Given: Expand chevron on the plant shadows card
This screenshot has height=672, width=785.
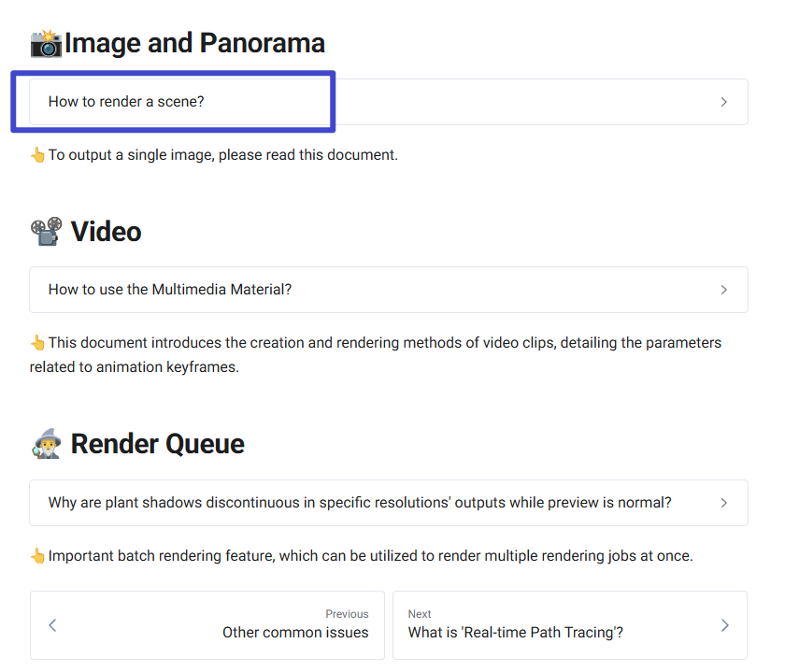Looking at the screenshot, I should (x=723, y=503).
